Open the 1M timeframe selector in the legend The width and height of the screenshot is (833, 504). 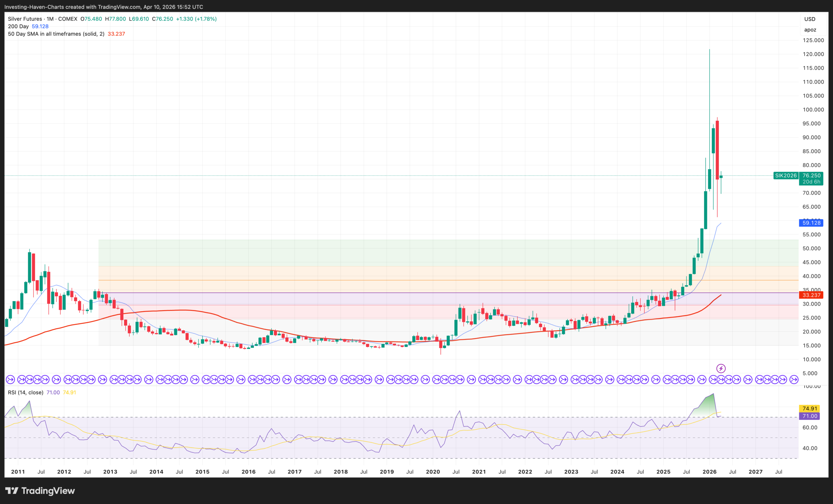click(x=49, y=19)
